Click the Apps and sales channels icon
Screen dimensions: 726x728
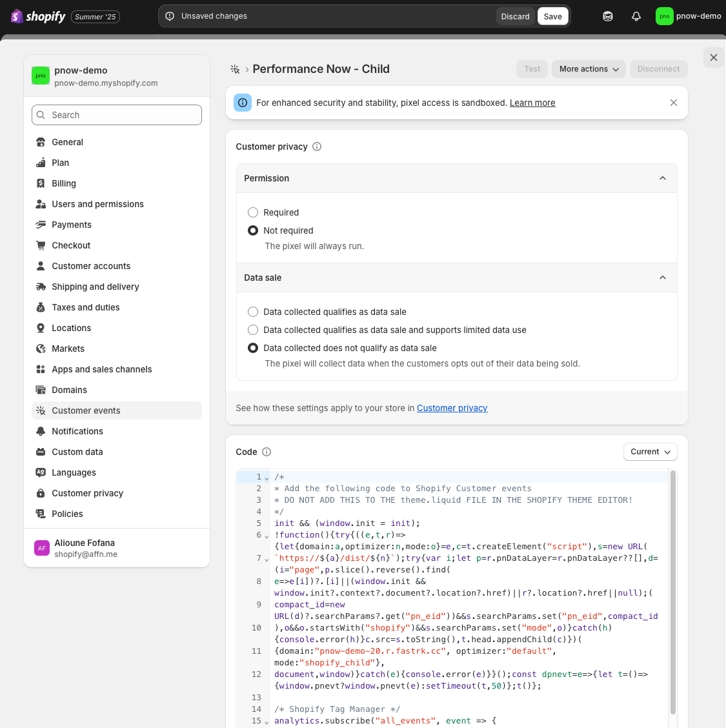click(41, 370)
